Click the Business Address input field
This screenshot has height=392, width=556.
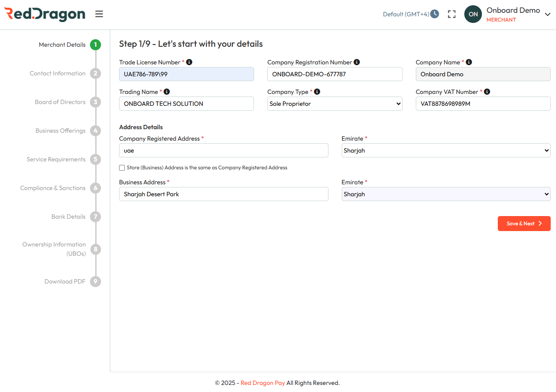[x=224, y=194]
